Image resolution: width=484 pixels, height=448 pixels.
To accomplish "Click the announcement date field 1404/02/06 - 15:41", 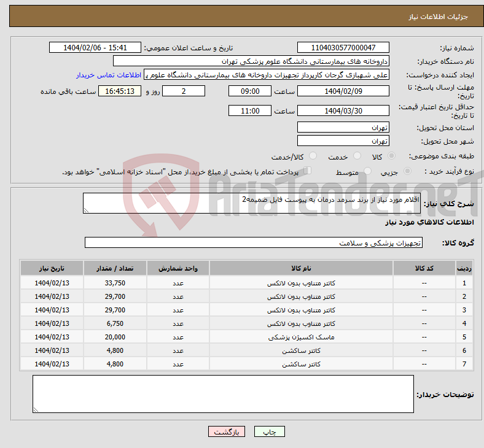I will pos(95,47).
